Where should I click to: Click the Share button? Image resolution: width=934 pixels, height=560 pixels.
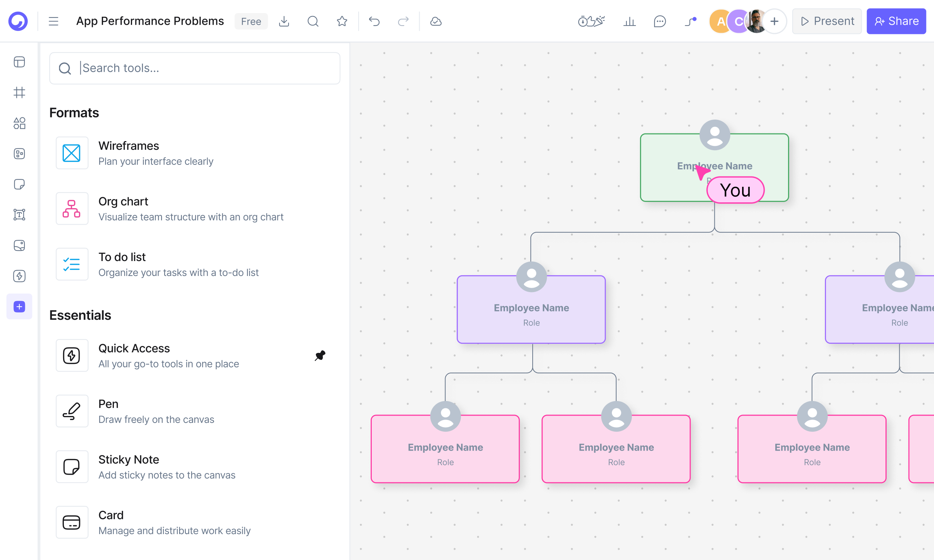click(896, 21)
